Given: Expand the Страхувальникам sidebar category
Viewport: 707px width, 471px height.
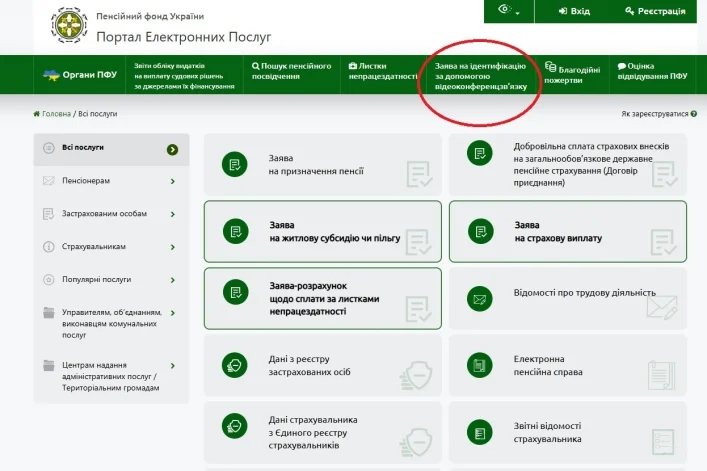Looking at the screenshot, I should (x=110, y=246).
